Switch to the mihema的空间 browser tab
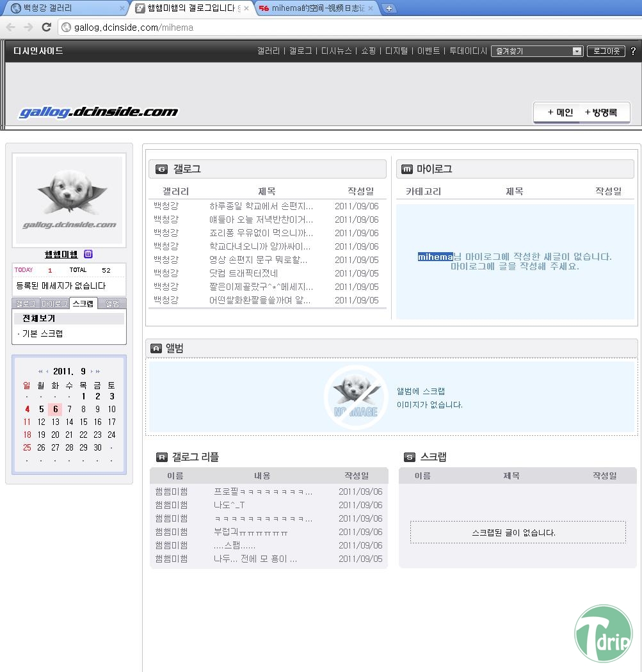Image resolution: width=642 pixels, height=672 pixels. (317, 8)
